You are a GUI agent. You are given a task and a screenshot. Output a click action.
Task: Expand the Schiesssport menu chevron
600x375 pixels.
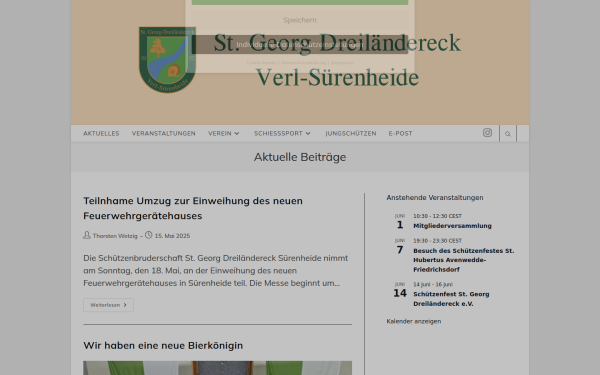pyautogui.click(x=308, y=134)
